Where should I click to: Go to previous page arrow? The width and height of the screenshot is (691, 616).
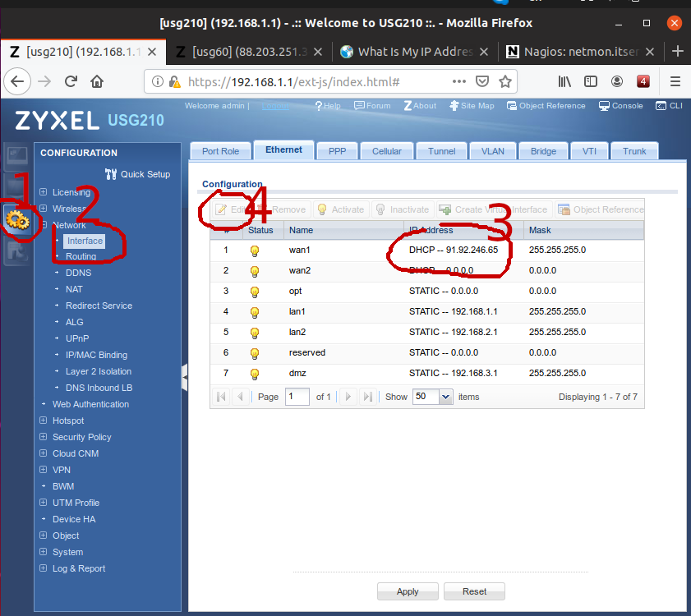tap(240, 397)
